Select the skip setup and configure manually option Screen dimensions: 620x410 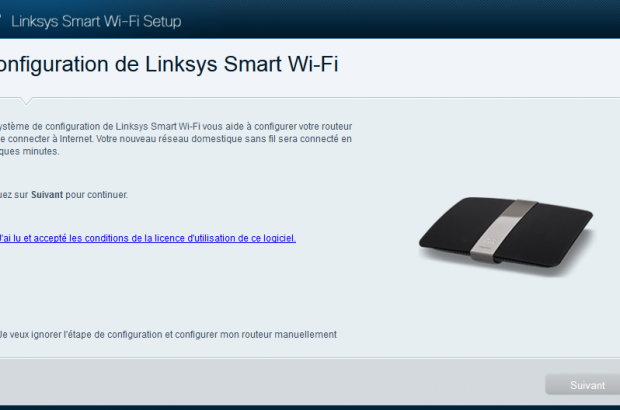point(168,334)
